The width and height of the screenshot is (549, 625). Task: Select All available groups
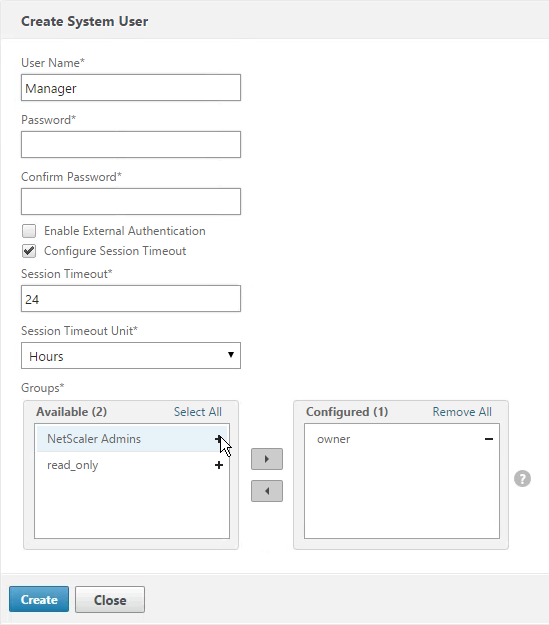click(x=198, y=412)
